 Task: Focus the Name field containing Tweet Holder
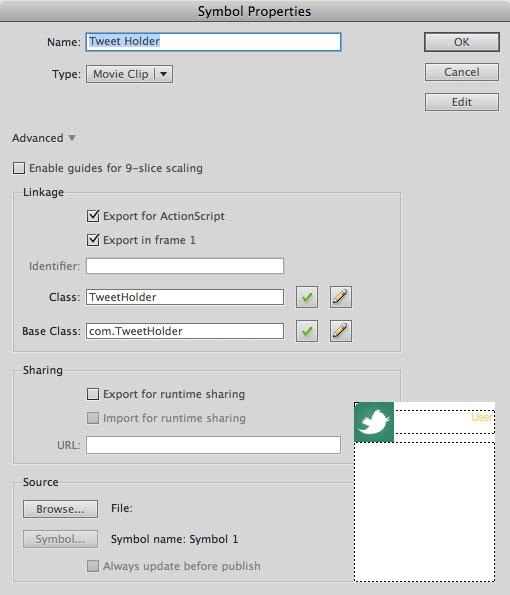tap(213, 42)
